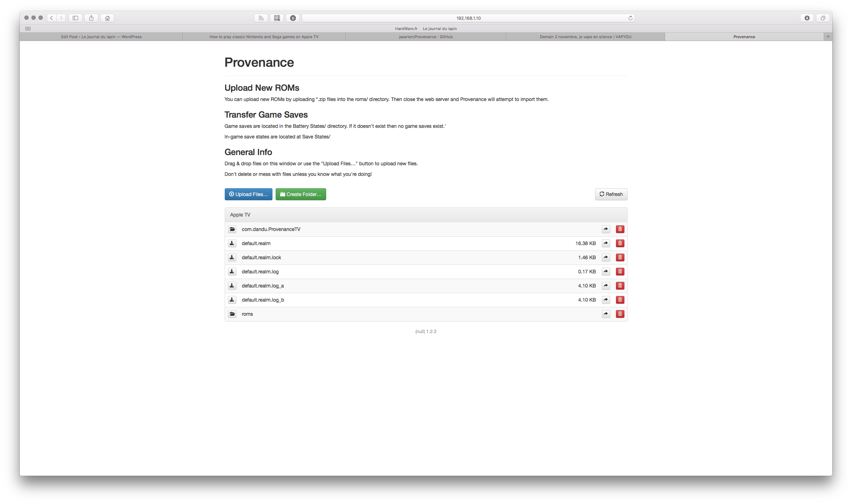Click the Refresh button
Screen dimensions: 852x504
point(611,194)
